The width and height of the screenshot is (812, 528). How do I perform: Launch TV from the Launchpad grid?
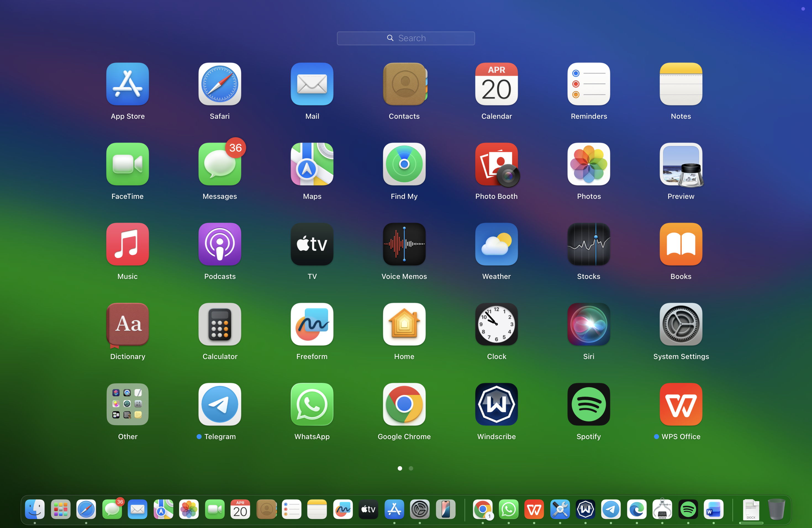[x=312, y=244]
